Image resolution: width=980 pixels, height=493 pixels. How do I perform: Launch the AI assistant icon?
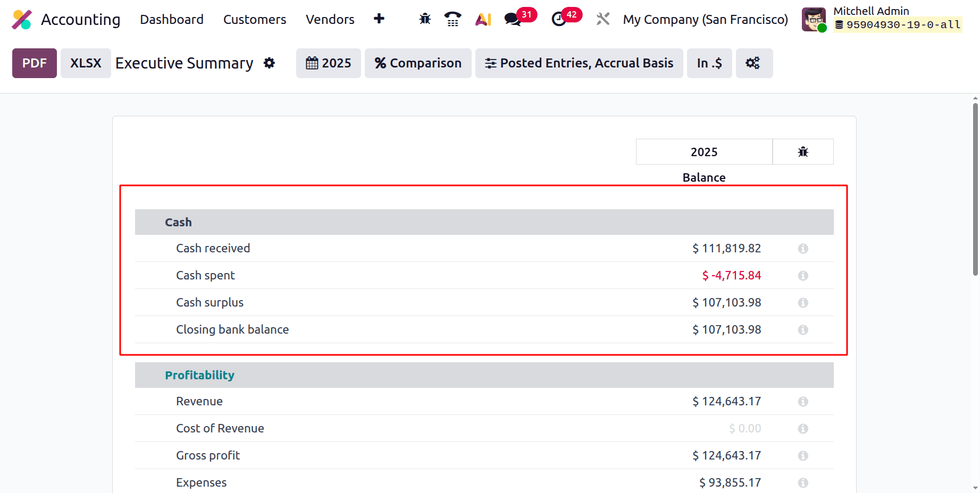coord(483,19)
